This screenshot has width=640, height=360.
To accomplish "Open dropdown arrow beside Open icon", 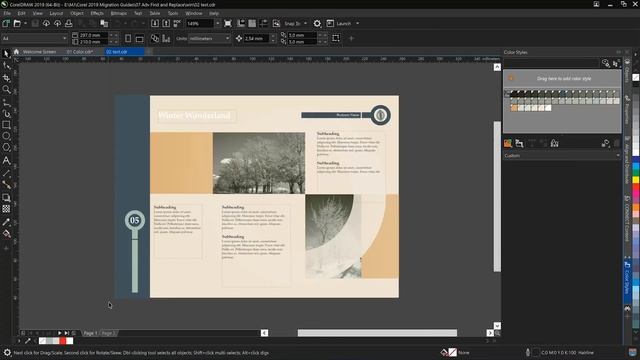I will pos(25,24).
